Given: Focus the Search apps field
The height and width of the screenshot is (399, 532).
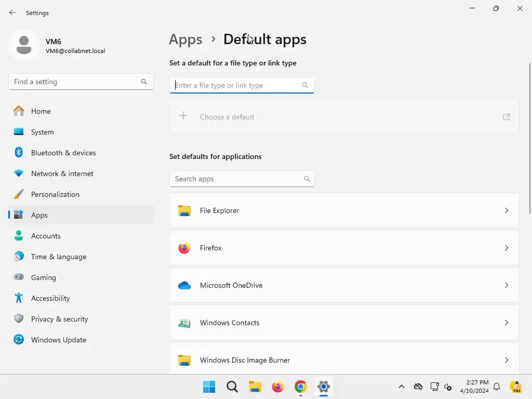Looking at the screenshot, I should [x=242, y=179].
